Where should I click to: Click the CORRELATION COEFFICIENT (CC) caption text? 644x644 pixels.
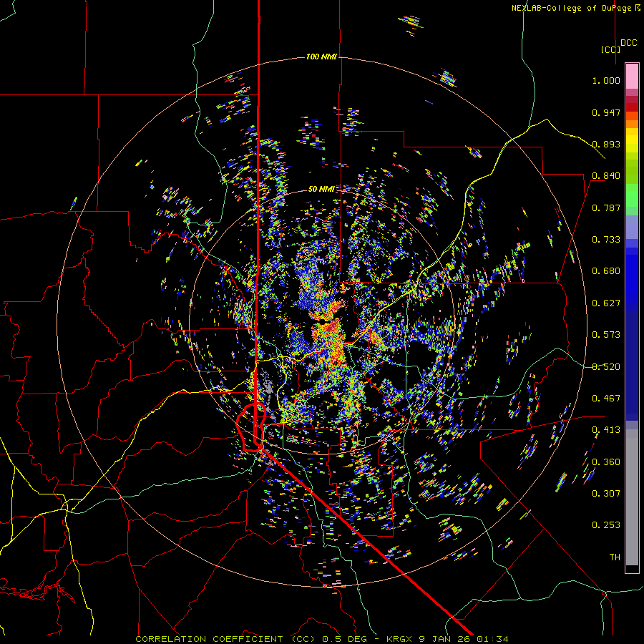225,639
